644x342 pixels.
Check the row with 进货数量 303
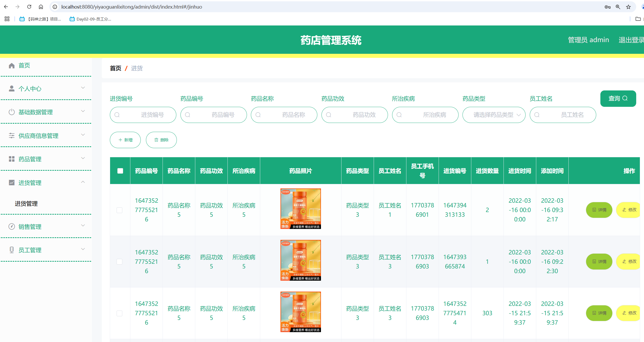point(119,313)
